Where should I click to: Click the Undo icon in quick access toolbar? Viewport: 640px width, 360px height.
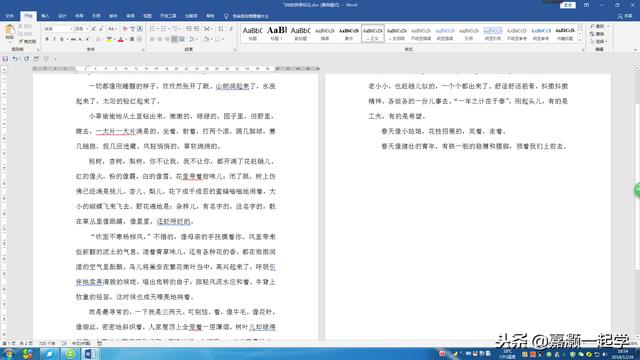[x=15, y=59]
